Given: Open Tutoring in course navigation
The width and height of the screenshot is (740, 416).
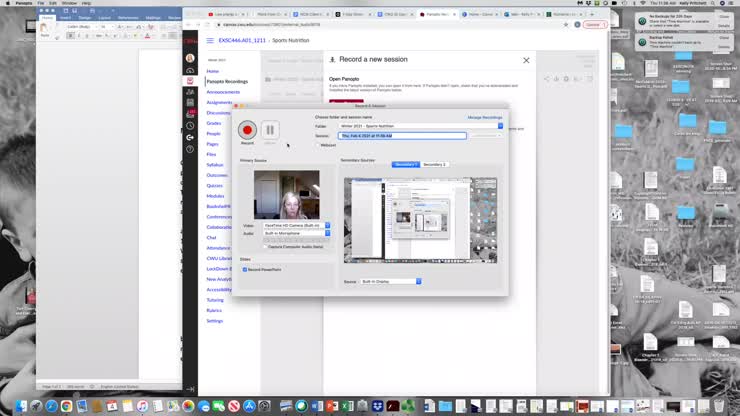Looking at the screenshot, I should [215, 300].
